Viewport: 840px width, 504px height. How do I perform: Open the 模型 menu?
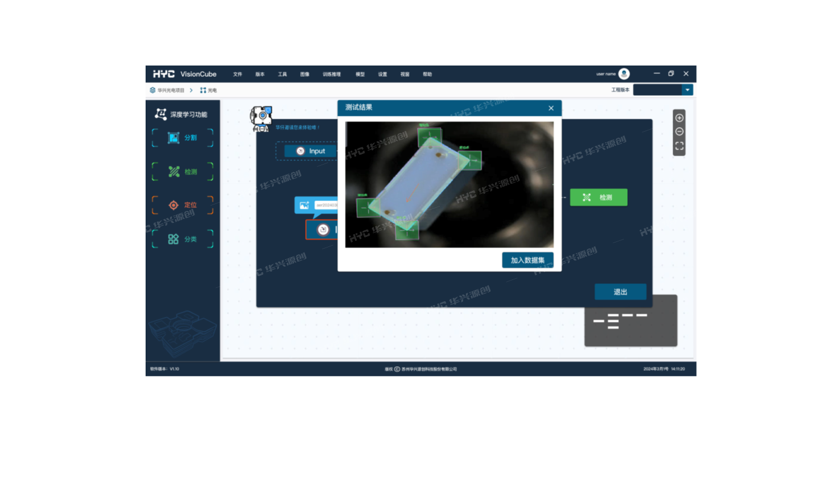[x=360, y=74]
